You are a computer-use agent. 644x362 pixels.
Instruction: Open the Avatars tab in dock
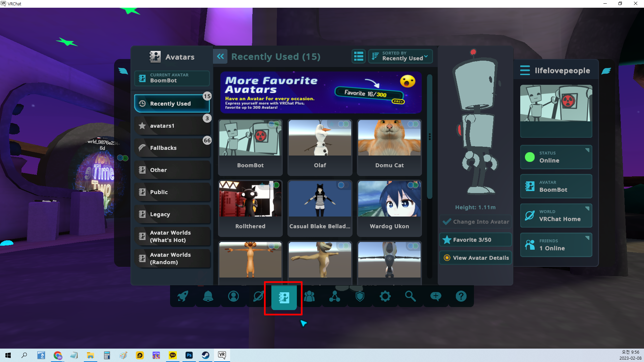tap(284, 297)
